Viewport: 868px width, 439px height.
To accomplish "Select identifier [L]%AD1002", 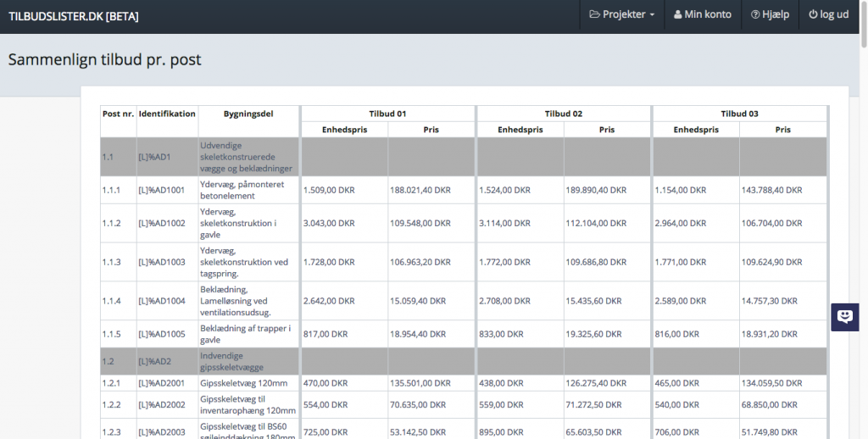I will click(162, 223).
